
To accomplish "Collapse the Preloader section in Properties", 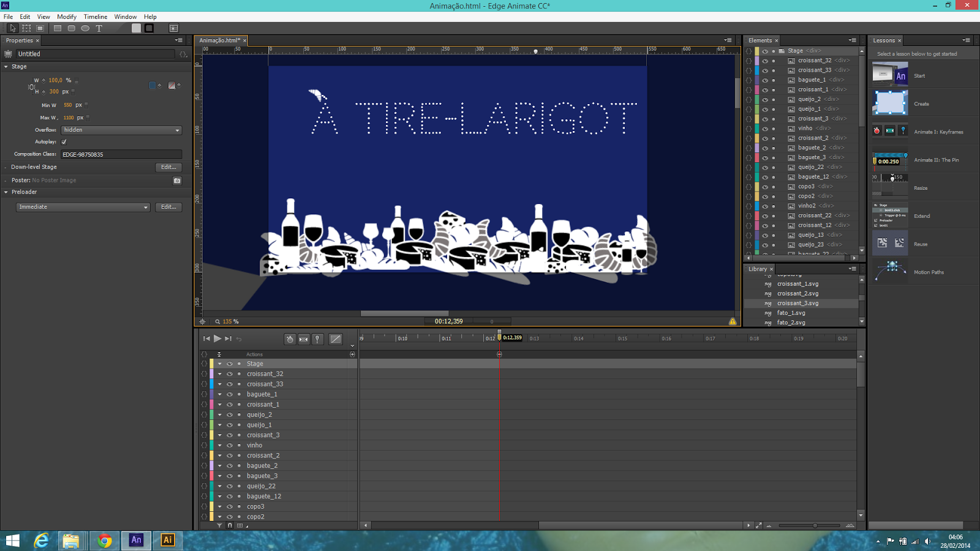I will (6, 192).
